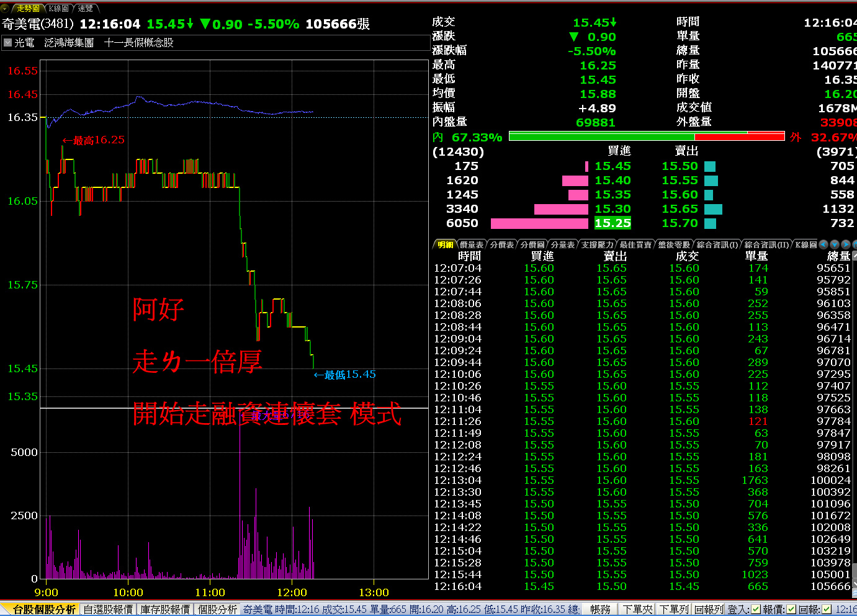Click the 回報列 button
This screenshot has height=616, width=857.
click(x=709, y=610)
